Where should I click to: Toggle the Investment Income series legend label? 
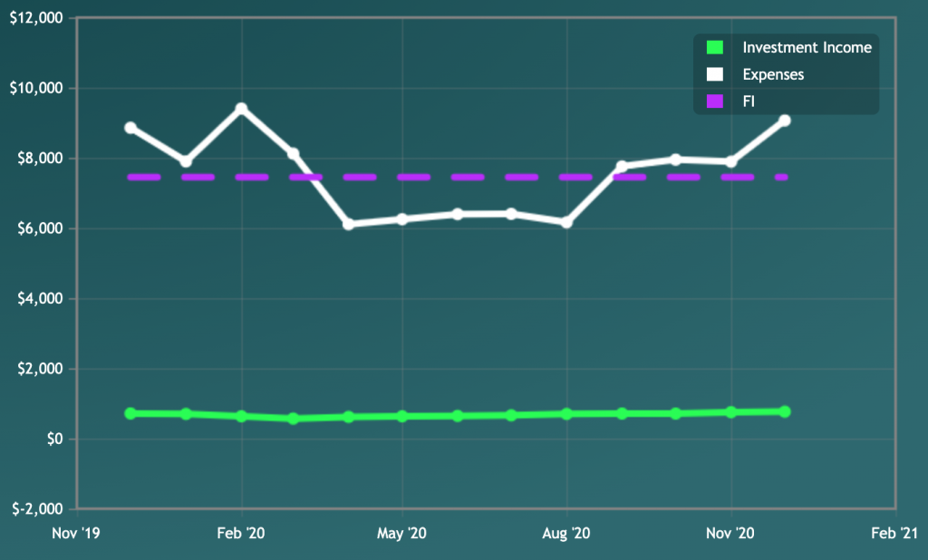coord(807,48)
